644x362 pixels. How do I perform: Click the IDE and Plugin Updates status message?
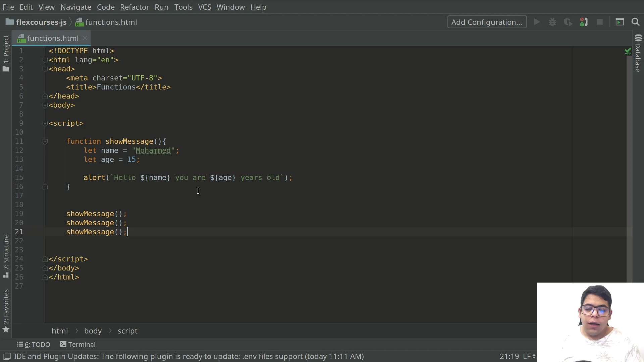point(189,356)
